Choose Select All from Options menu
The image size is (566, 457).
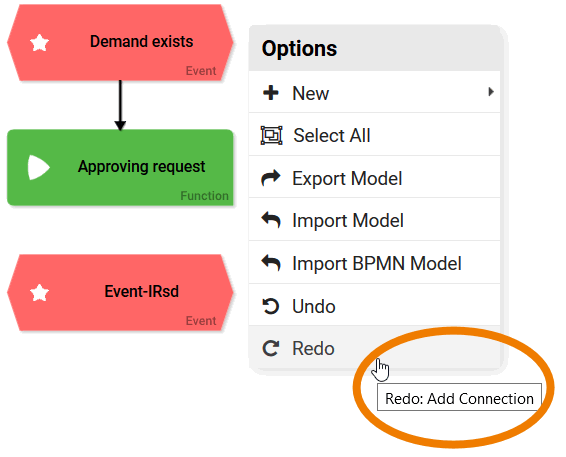(x=374, y=135)
